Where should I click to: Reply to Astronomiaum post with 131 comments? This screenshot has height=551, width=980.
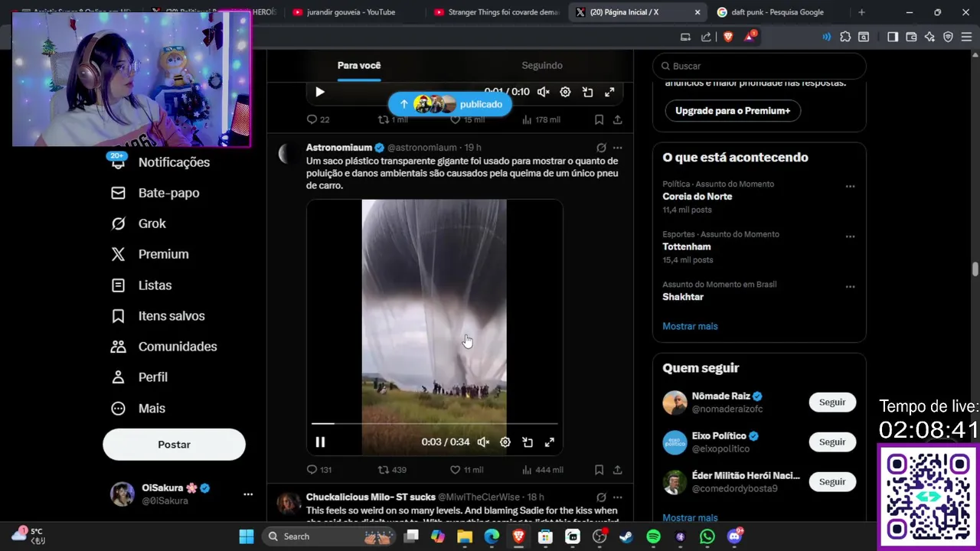[x=318, y=470]
